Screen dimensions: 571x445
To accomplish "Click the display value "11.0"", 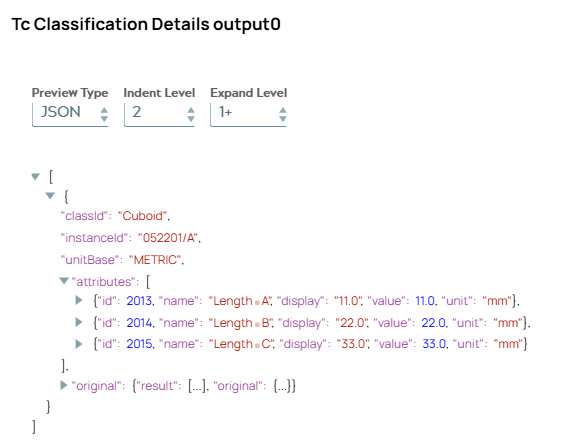I will tap(348, 301).
